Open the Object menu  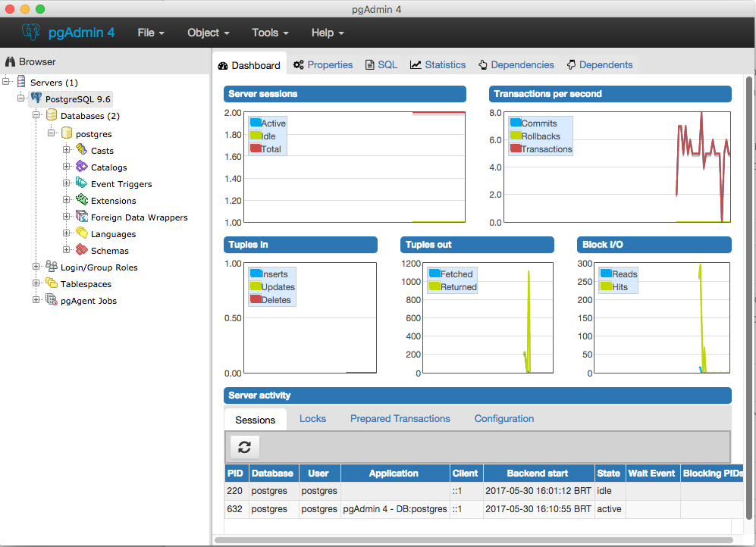[209, 33]
